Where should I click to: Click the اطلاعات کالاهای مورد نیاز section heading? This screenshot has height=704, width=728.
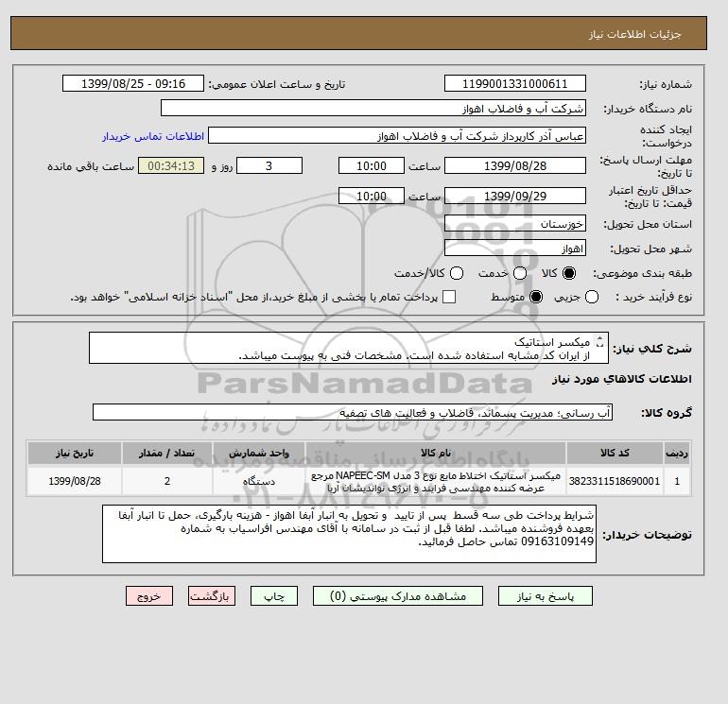622,379
